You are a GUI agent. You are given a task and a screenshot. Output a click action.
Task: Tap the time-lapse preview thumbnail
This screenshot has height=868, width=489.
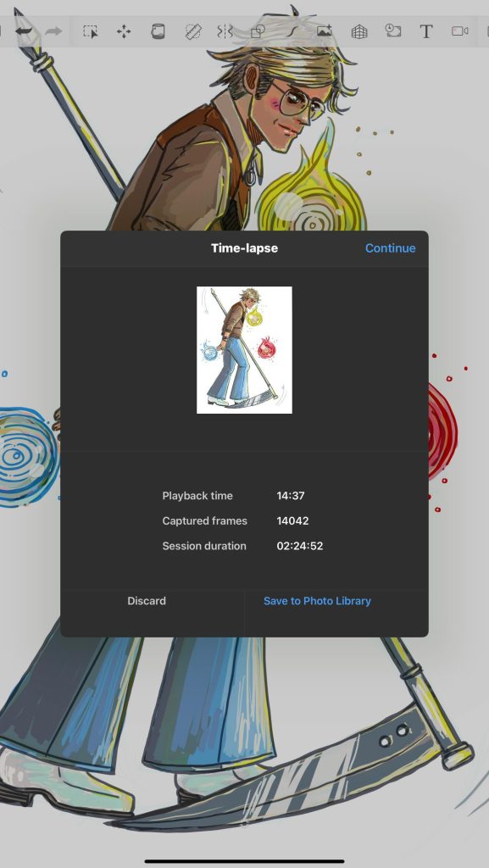click(244, 350)
